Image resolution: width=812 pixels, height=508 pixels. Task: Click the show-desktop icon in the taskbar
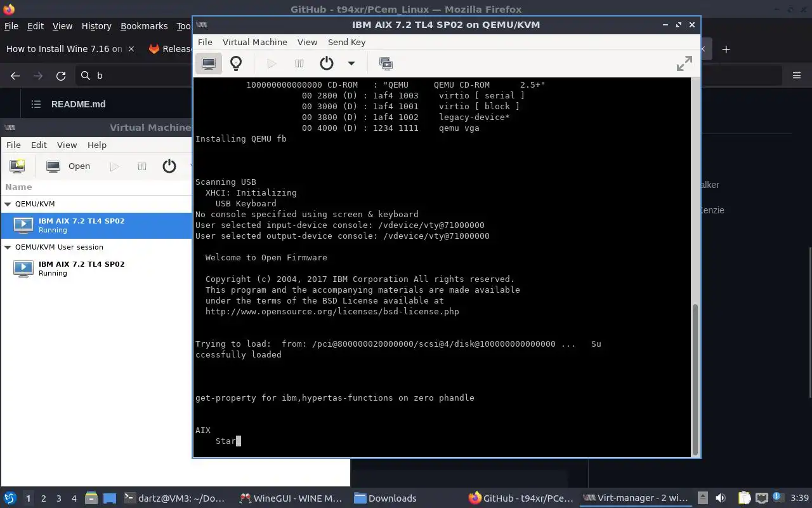click(110, 498)
